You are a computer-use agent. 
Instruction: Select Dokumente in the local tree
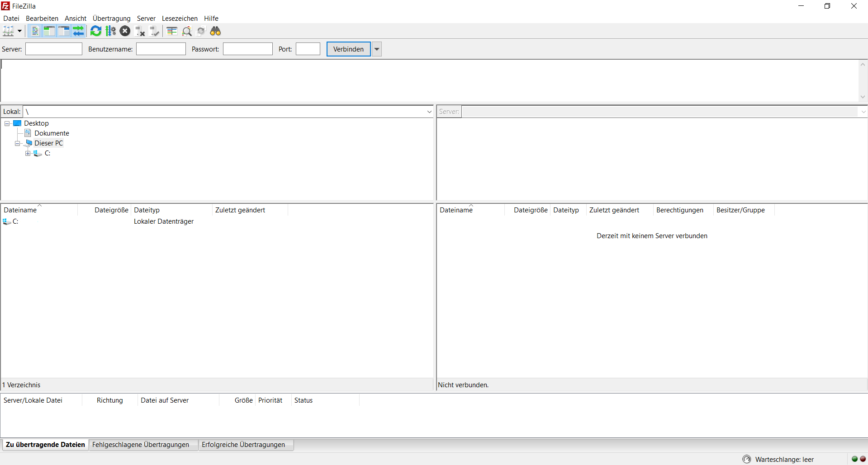(52, 133)
